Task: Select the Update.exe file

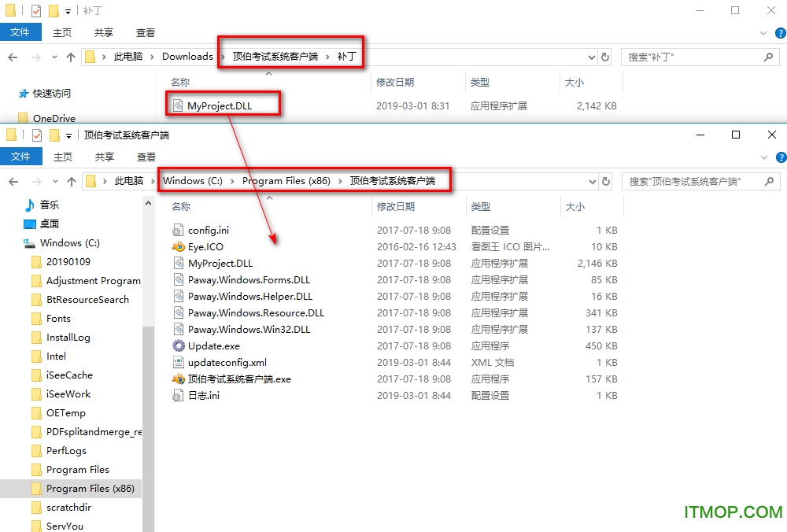Action: [212, 345]
